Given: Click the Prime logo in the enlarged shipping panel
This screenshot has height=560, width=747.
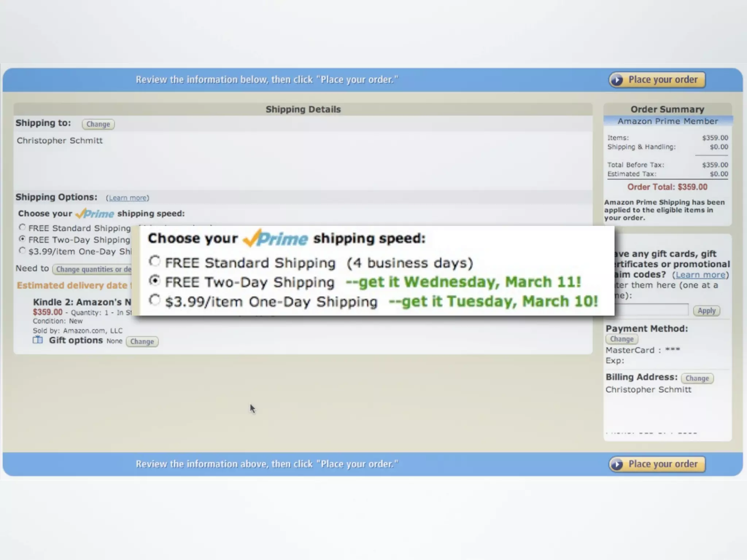Looking at the screenshot, I should [276, 238].
